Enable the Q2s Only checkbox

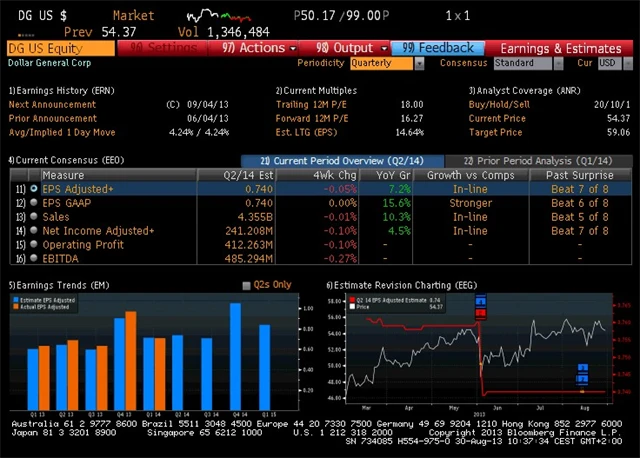[x=248, y=285]
